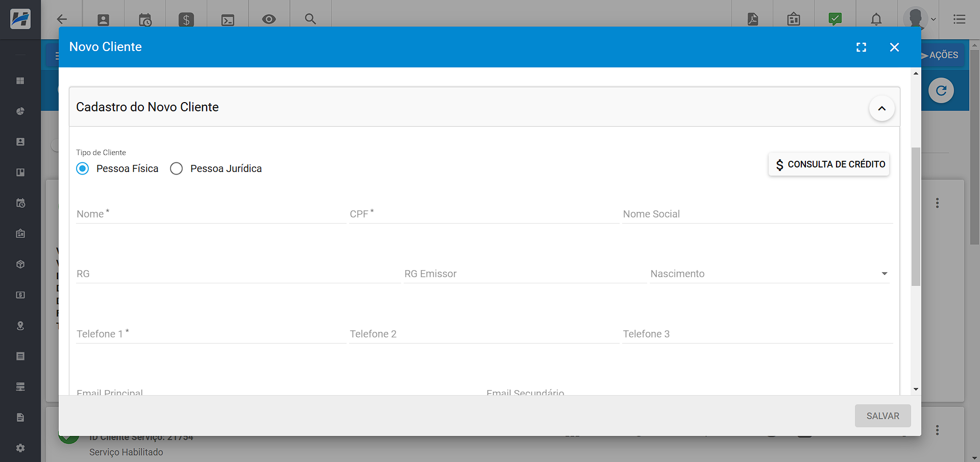The image size is (980, 462).
Task: Open the search magnifier icon in toolbar
Action: coord(310,19)
